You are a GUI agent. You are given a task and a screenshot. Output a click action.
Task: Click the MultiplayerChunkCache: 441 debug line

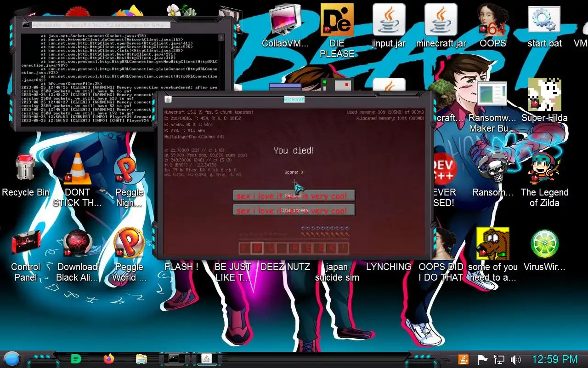tap(194, 137)
